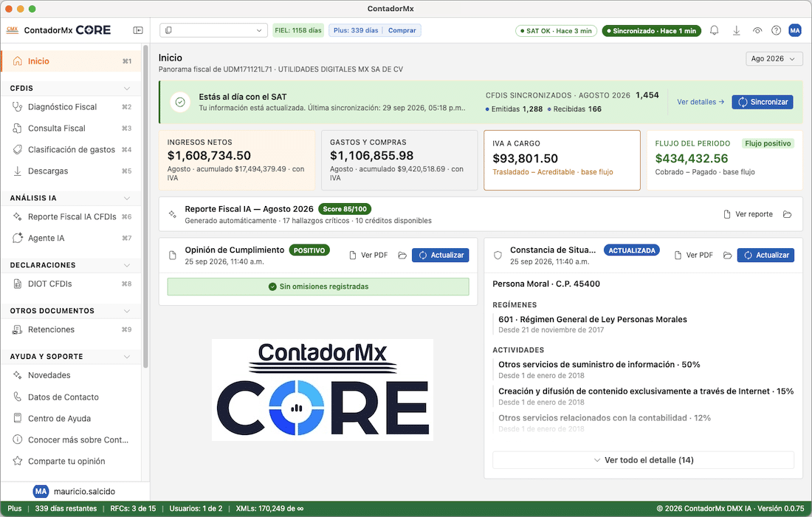Click the Score 85/100 badge
This screenshot has width=812, height=517.
(x=345, y=209)
